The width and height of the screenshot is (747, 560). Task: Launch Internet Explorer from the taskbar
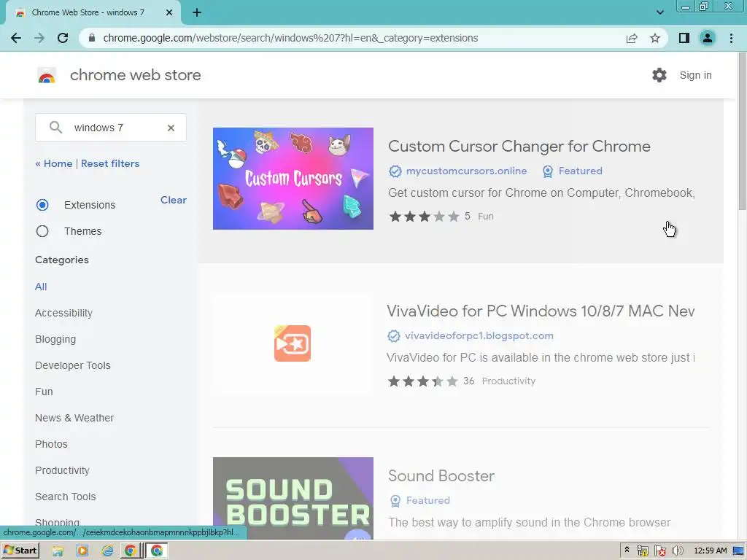pos(108,551)
